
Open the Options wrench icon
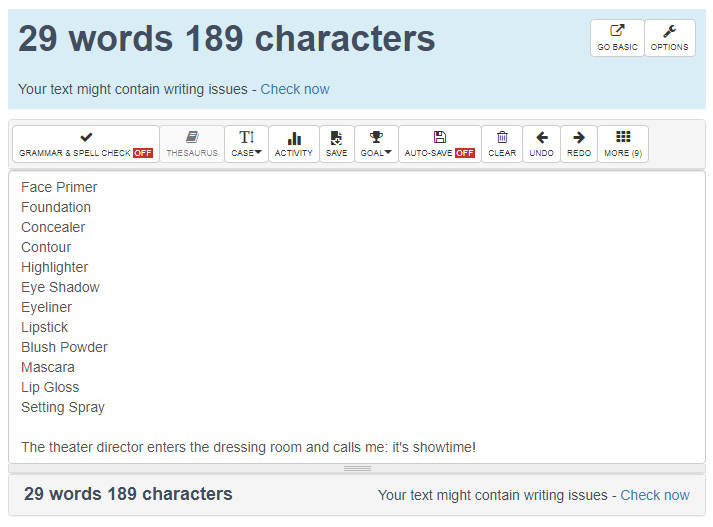669,32
